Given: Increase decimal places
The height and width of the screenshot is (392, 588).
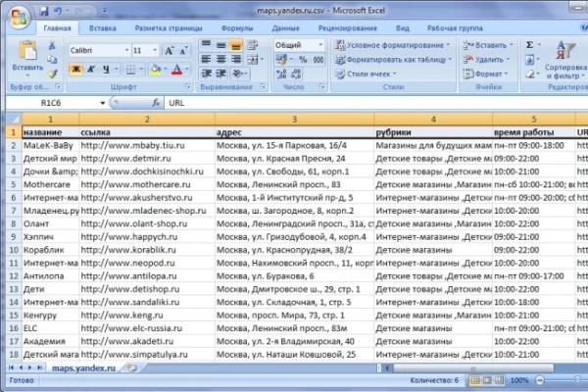Looking at the screenshot, I should (281, 73).
